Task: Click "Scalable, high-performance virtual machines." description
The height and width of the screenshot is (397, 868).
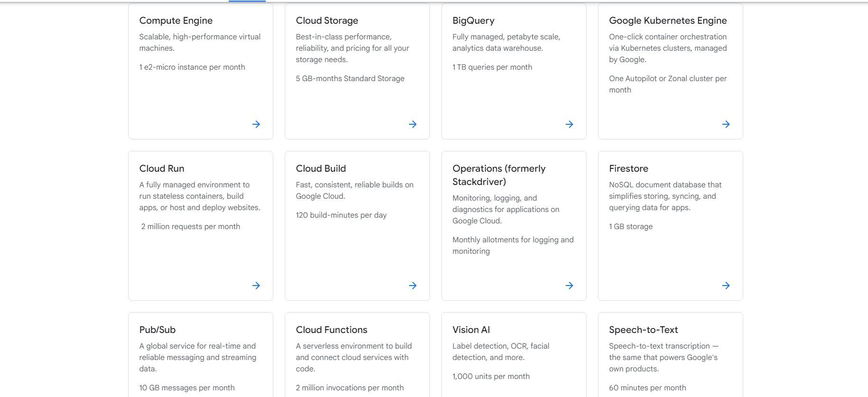Action: (x=200, y=42)
